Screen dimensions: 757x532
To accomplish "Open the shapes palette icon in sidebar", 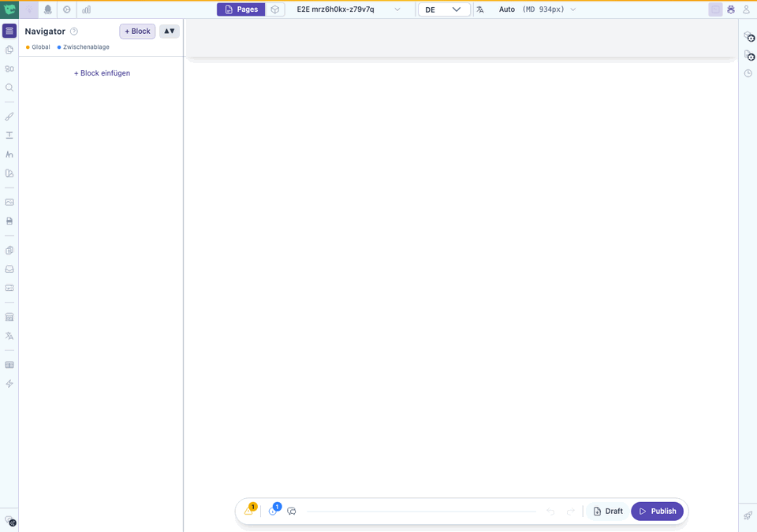I will [x=9, y=173].
